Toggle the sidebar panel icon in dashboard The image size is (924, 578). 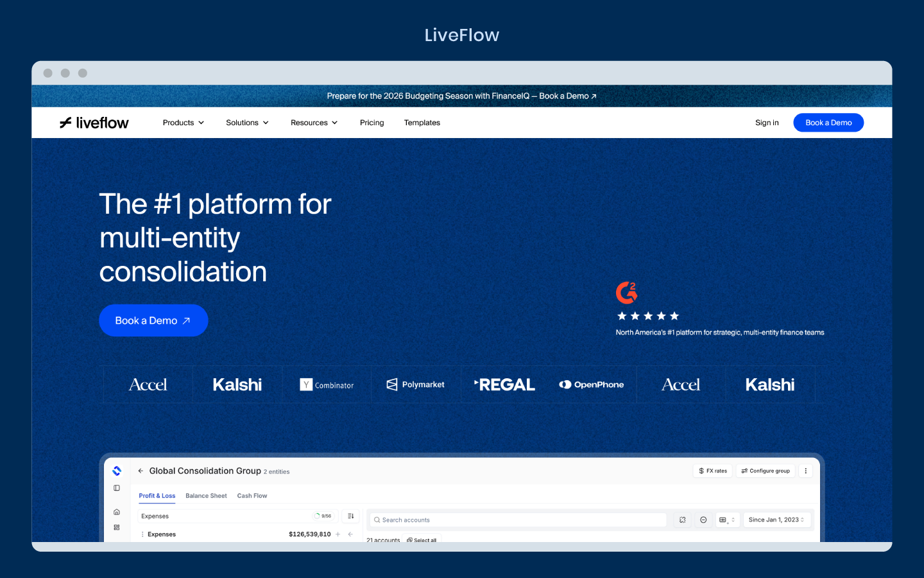tap(117, 488)
